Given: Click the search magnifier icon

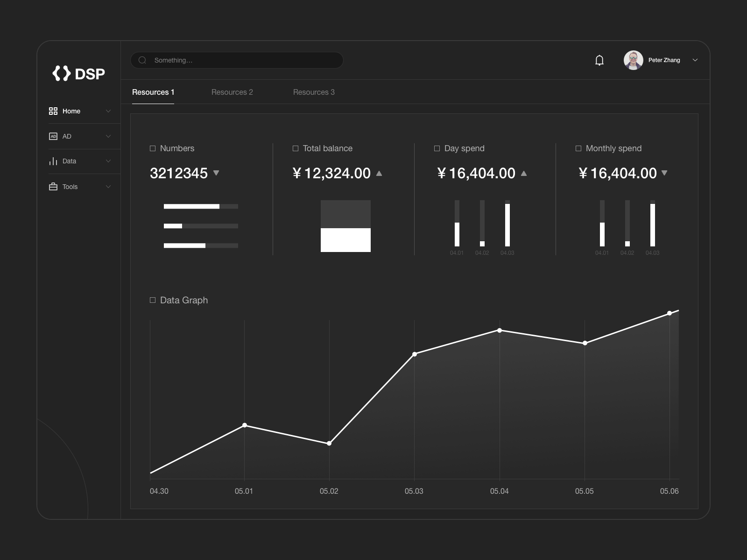Looking at the screenshot, I should click(x=142, y=60).
